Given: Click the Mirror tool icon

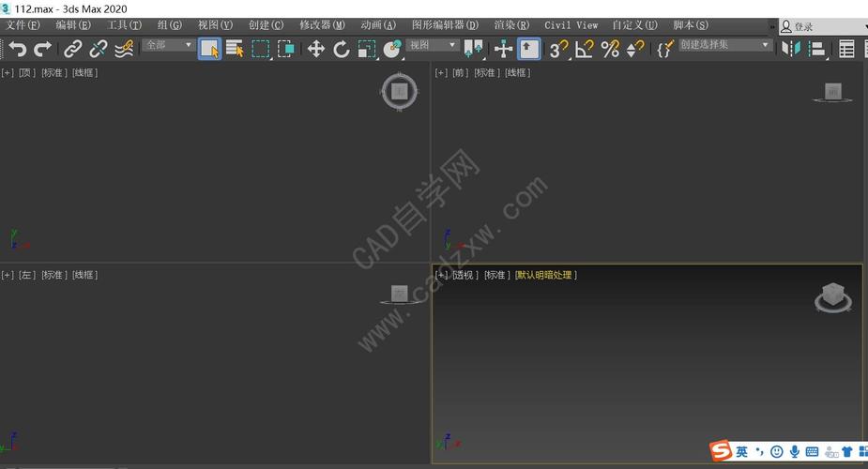Looking at the screenshot, I should [791, 49].
